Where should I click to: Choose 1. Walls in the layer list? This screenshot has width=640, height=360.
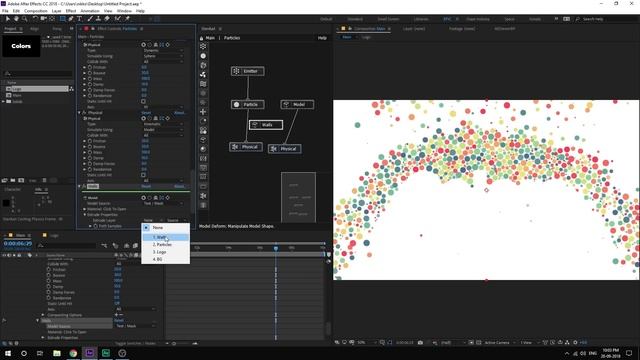(x=165, y=237)
